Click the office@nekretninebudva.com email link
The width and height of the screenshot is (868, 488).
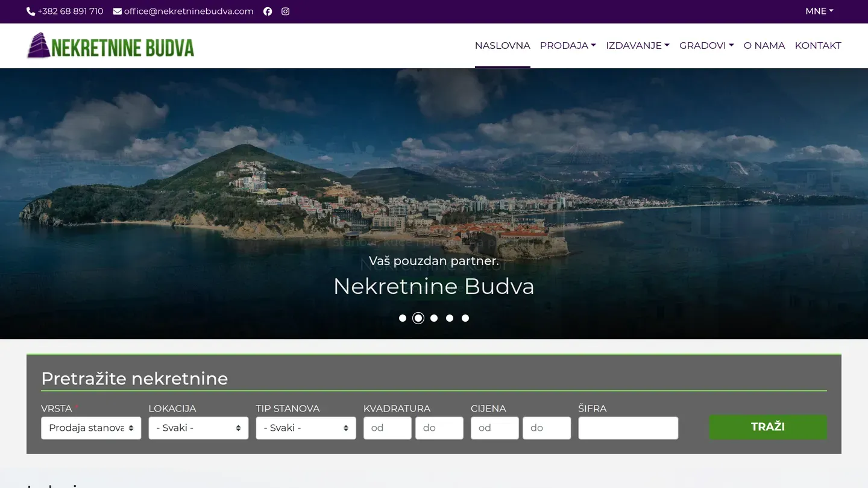[x=183, y=11]
